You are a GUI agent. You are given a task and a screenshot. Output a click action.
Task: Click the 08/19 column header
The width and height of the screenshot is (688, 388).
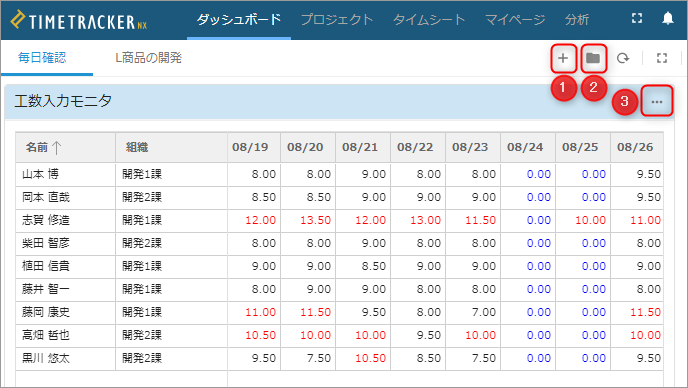(250, 147)
